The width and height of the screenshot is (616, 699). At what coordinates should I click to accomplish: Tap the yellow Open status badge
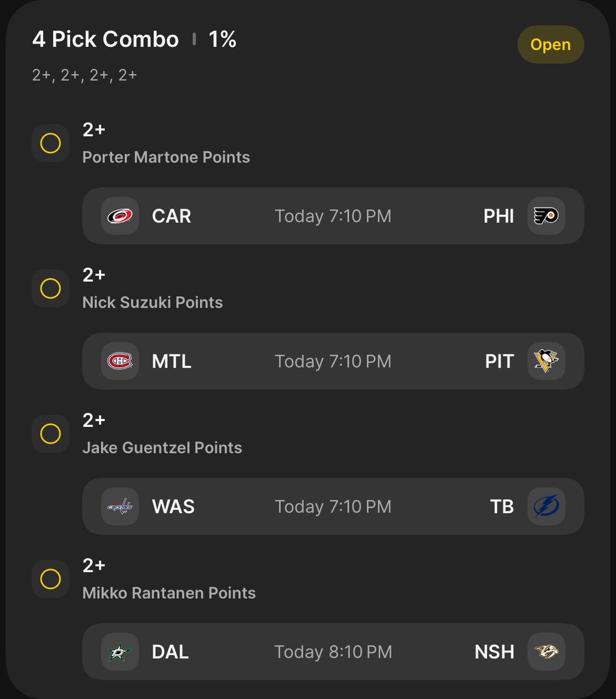click(x=551, y=45)
